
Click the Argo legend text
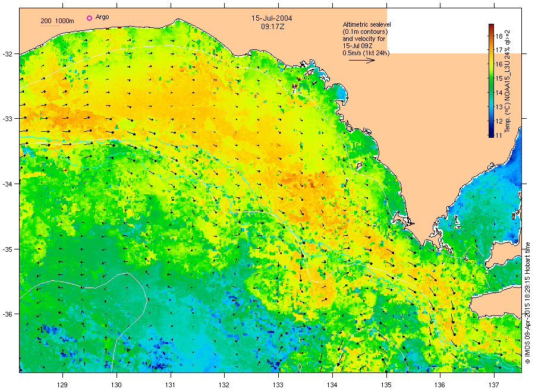coord(102,17)
